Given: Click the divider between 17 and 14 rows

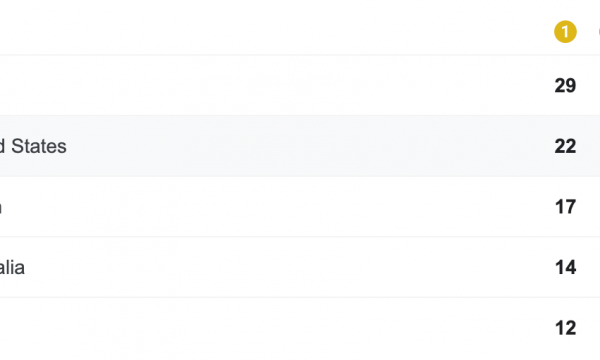Looking at the screenshot, I should coord(300,237).
